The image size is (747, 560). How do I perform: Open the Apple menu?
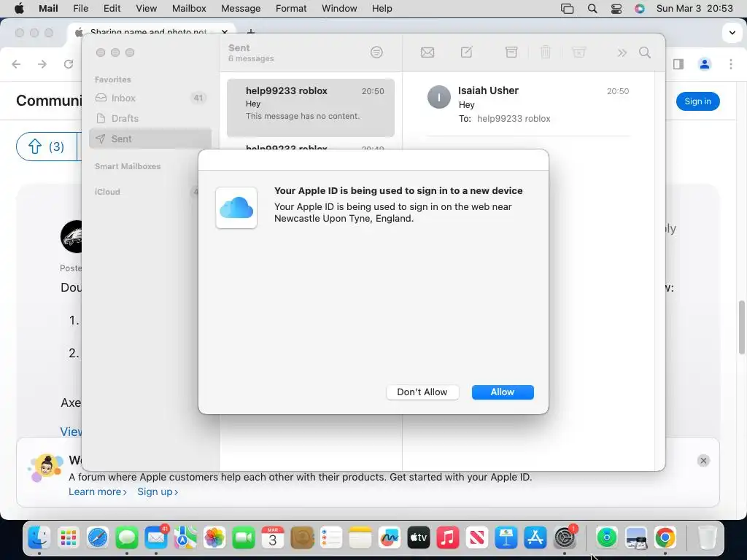tap(19, 9)
